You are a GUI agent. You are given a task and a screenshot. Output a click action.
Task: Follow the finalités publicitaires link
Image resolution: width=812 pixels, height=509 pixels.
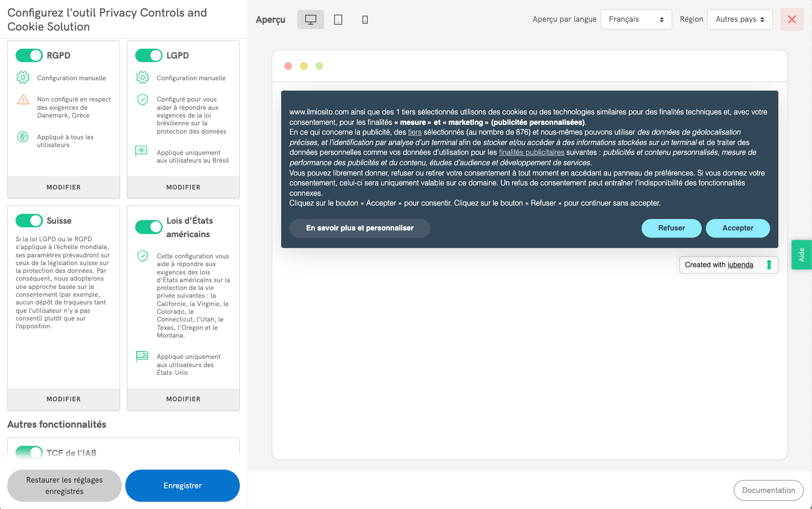coord(531,152)
